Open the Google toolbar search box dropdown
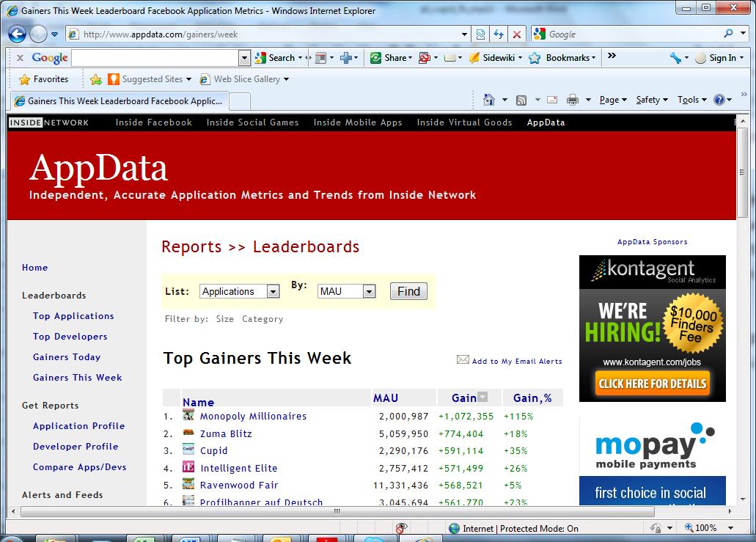756x542 pixels. pos(244,59)
